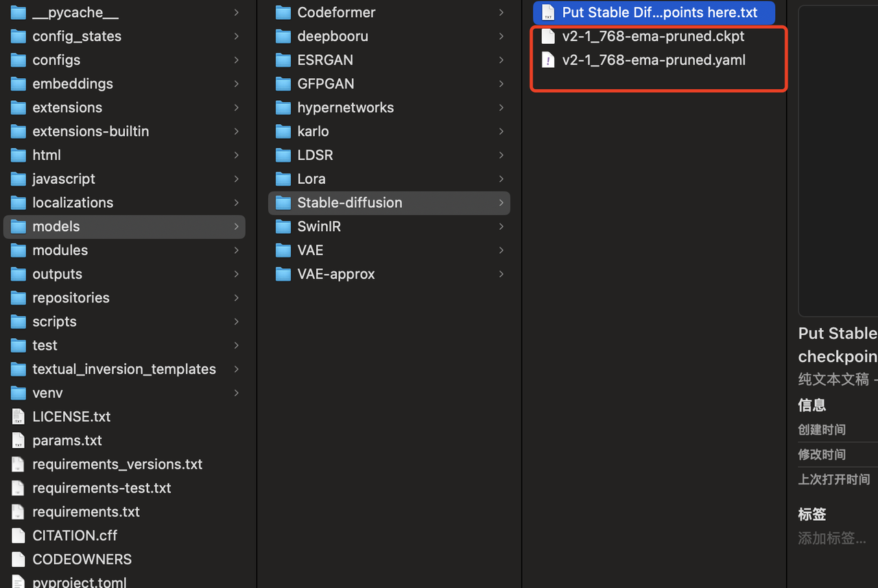Screen dimensions: 878x588
Task: Click the repositories folder name
Action: tap(71, 298)
